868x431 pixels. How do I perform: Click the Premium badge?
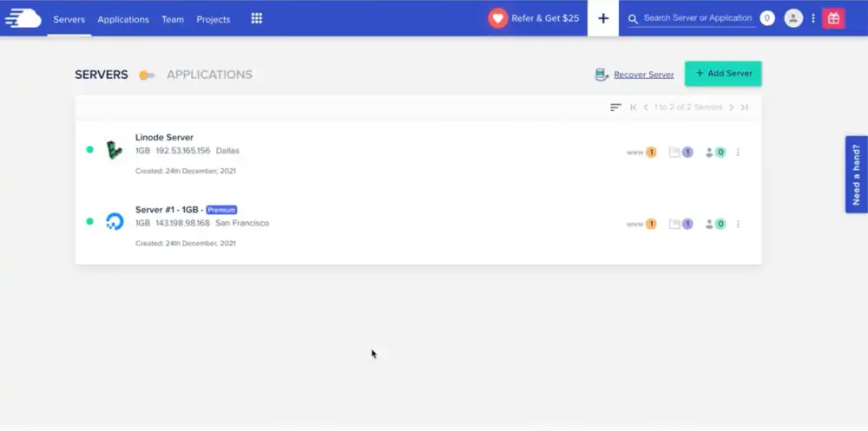(221, 210)
